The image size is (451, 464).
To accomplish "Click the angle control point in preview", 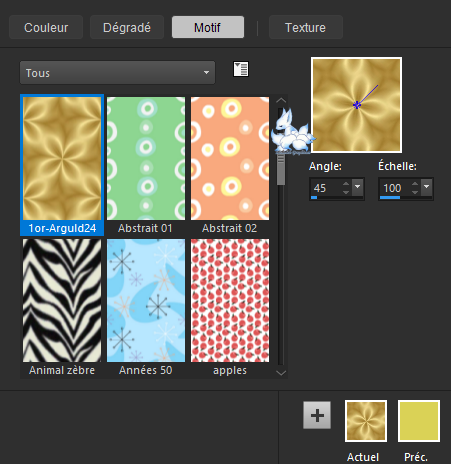I will [x=357, y=105].
